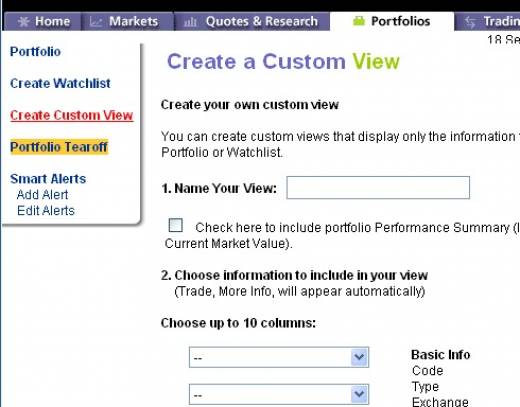The width and height of the screenshot is (520, 407).
Task: Switch to the Markets tab
Action: coord(127,21)
